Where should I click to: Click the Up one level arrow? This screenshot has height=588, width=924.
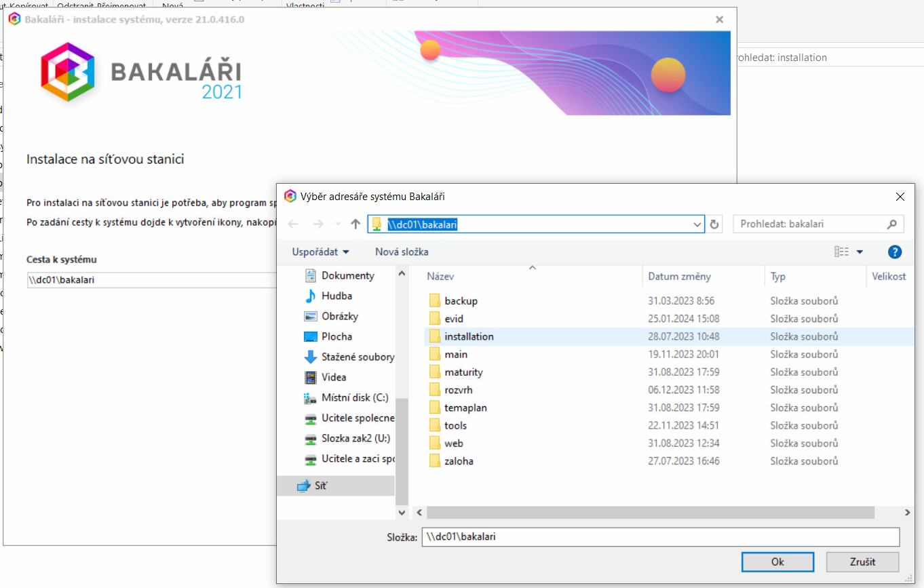[x=355, y=224]
